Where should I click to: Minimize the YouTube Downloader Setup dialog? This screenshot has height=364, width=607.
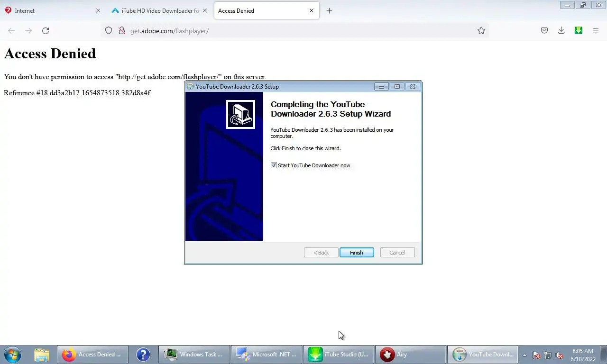pyautogui.click(x=381, y=86)
